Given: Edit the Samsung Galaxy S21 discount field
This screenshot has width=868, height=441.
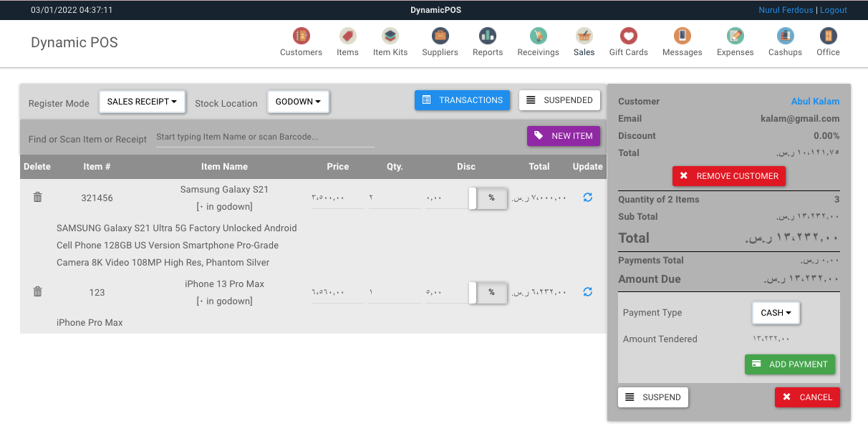Looking at the screenshot, I should pyautogui.click(x=447, y=198).
